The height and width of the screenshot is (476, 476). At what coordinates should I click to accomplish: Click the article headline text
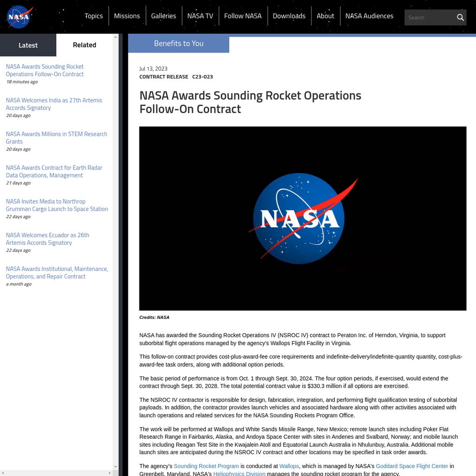pos(250,102)
